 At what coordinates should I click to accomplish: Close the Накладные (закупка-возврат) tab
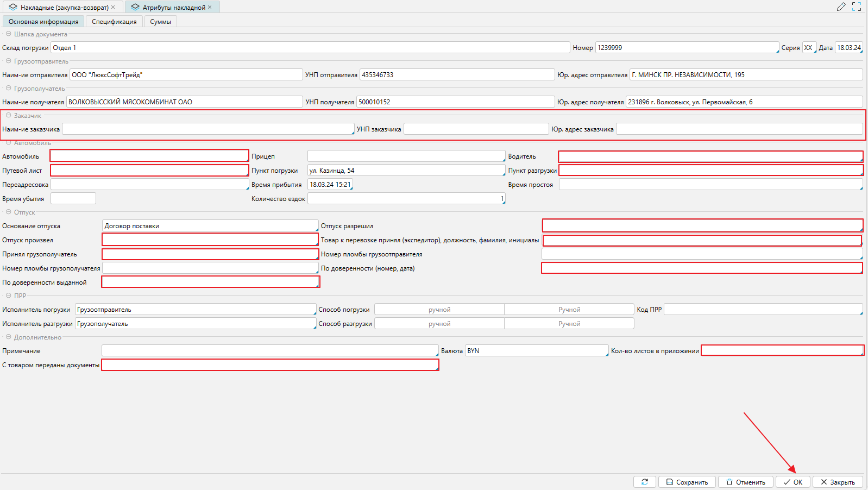click(x=113, y=7)
